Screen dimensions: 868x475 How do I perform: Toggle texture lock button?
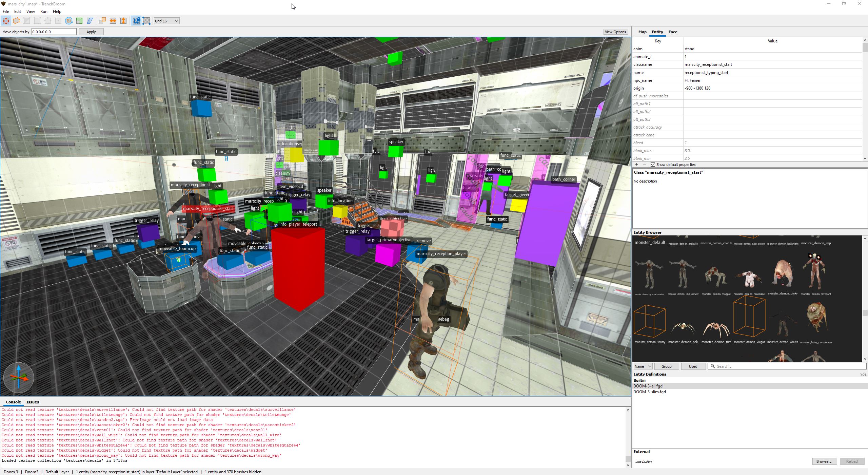[x=136, y=21]
